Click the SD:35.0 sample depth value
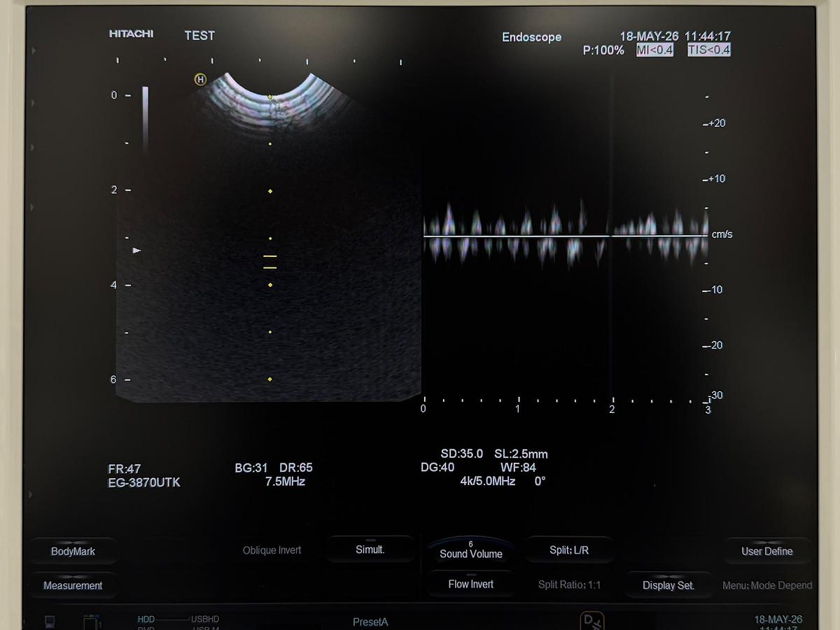Image resolution: width=840 pixels, height=630 pixels. [x=462, y=454]
